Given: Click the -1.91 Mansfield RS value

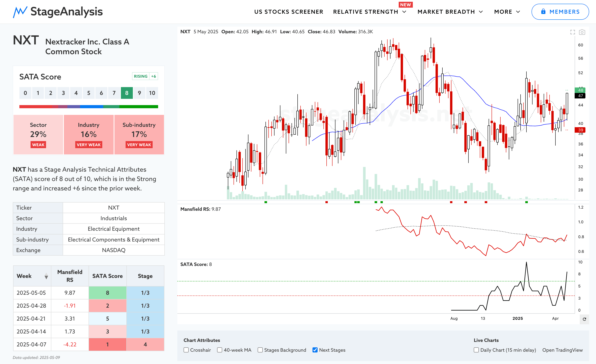Looking at the screenshot, I should coord(70,305).
